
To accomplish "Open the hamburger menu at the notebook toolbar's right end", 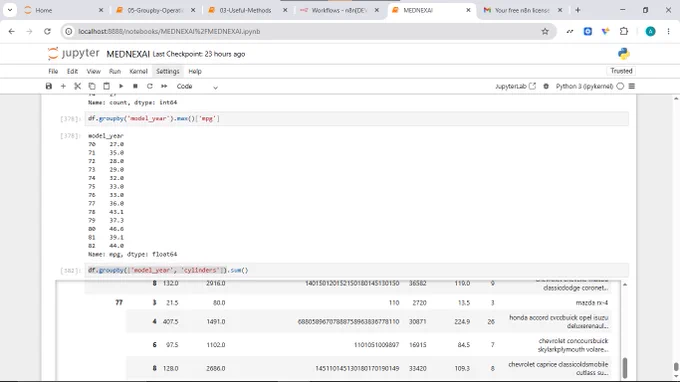I will [x=632, y=86].
